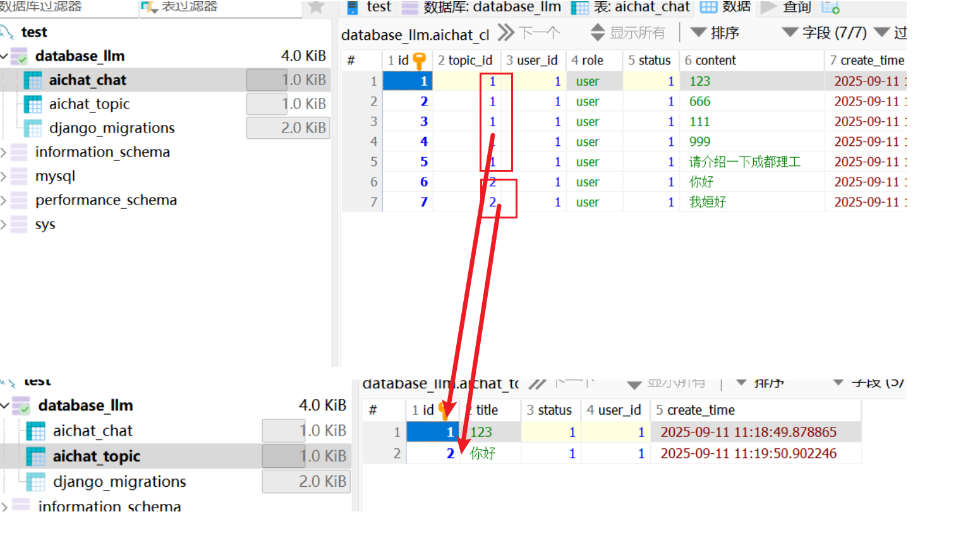Click table icon of highlighted aichat_topic entry
The image size is (980, 555).
[35, 457]
